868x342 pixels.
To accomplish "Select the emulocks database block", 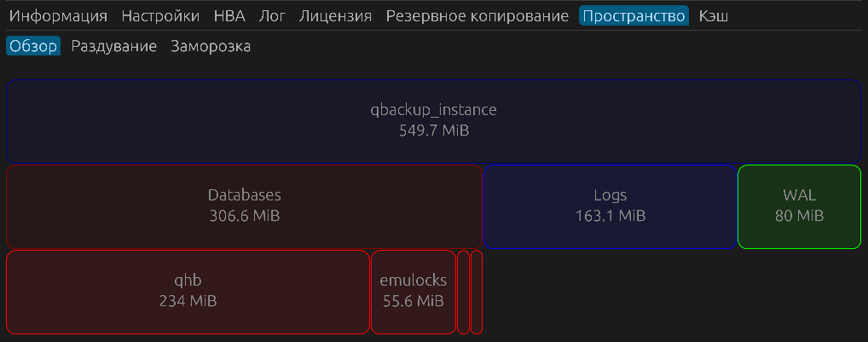I will click(413, 291).
